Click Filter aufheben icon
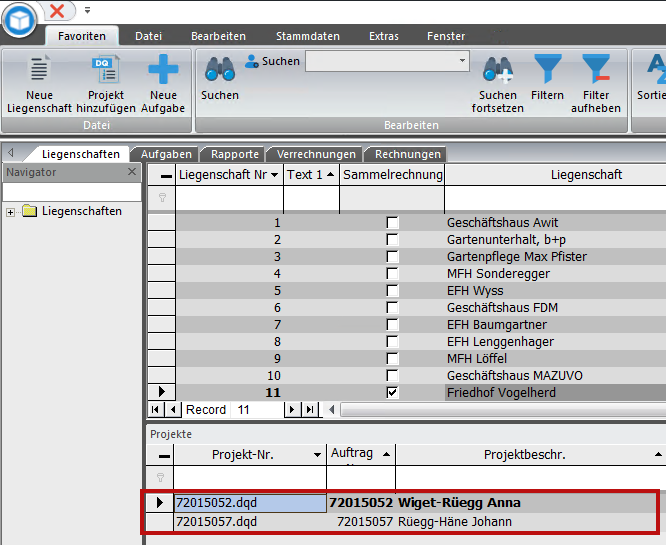Screen dimensions: 666x545 [x=596, y=72]
